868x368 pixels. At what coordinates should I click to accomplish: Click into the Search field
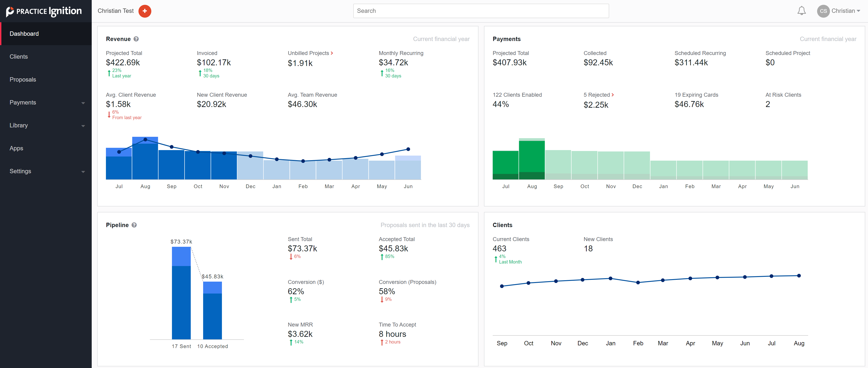pos(481,11)
